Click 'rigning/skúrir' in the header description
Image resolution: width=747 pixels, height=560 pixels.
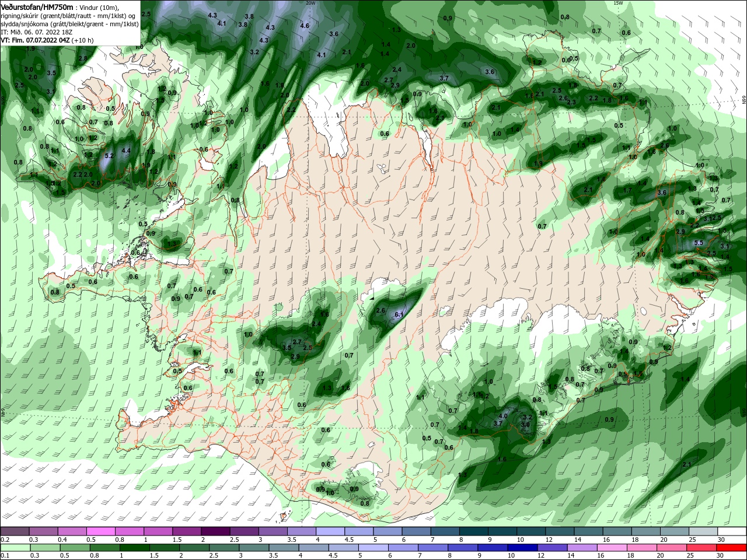point(20,16)
